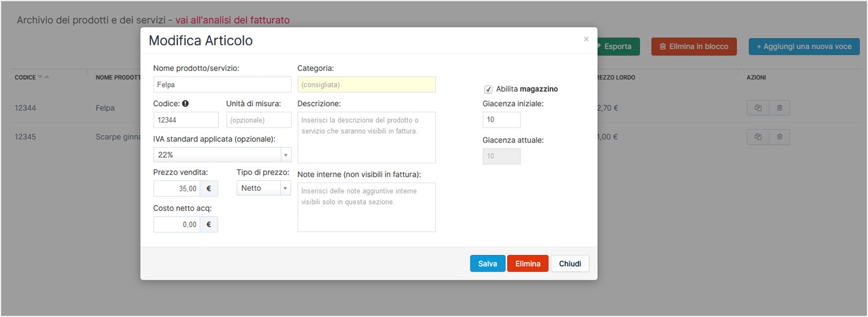Click Elimina in blocco button
This screenshot has width=868, height=317.
(x=694, y=46)
